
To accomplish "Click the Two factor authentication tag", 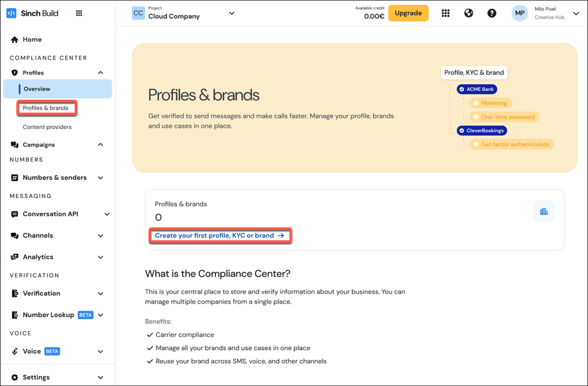I will pos(512,144).
